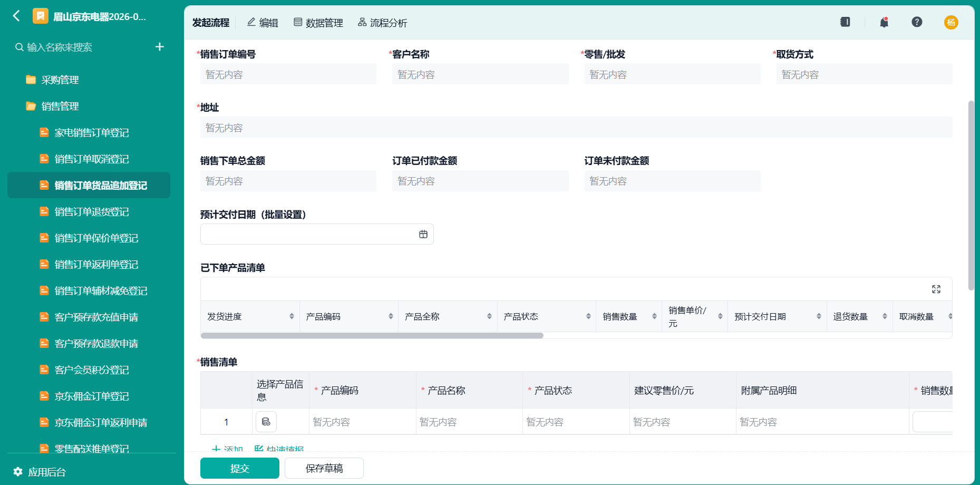Click the search magnifier icon in sidebar
Viewport: 980px width, 485px height.
(19, 47)
